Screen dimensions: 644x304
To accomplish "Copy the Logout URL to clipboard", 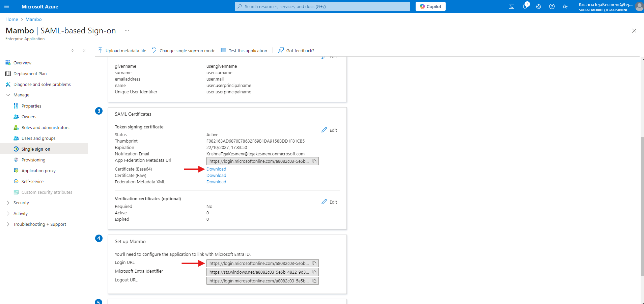I will pos(314,281).
